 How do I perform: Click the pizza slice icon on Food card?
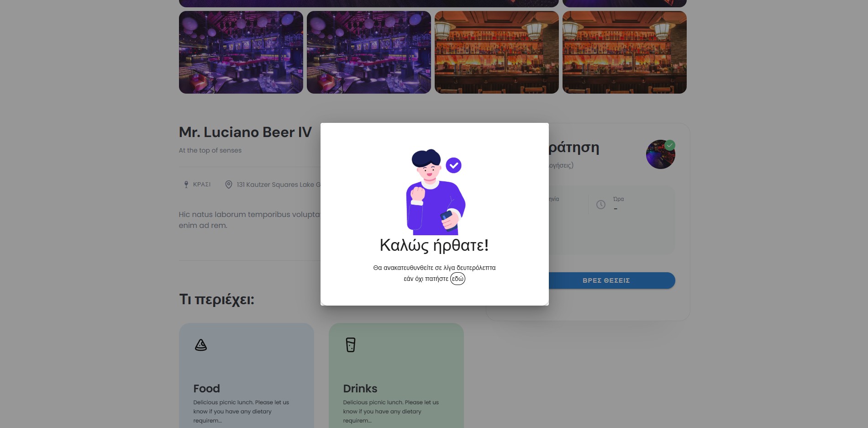201,345
